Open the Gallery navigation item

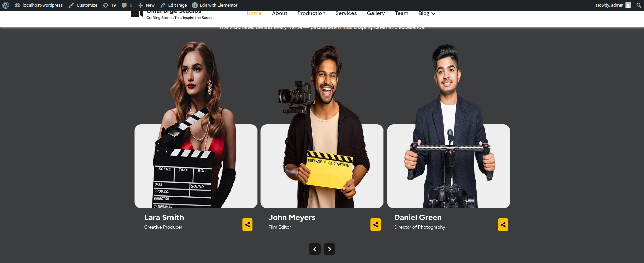(376, 13)
